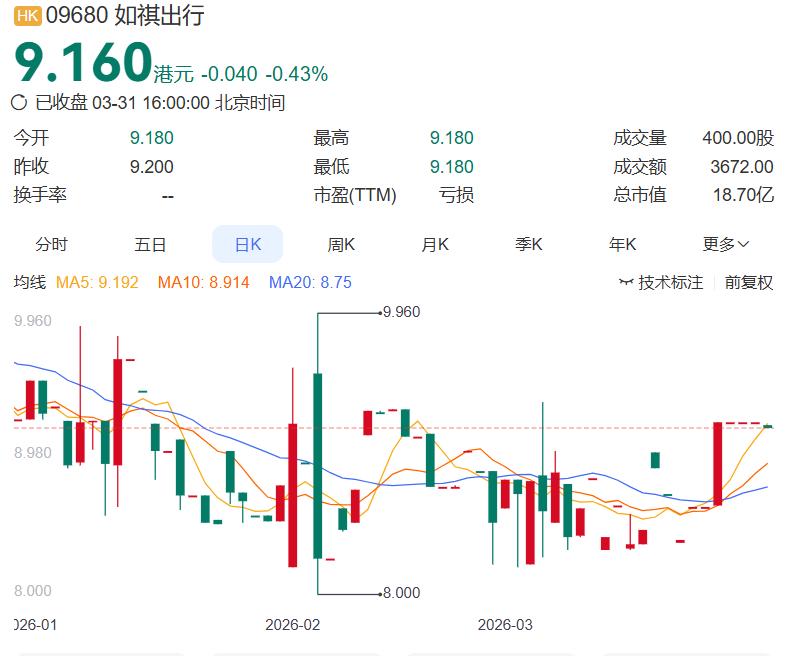
Task: Click the 技术标注 label
Action: 670,283
